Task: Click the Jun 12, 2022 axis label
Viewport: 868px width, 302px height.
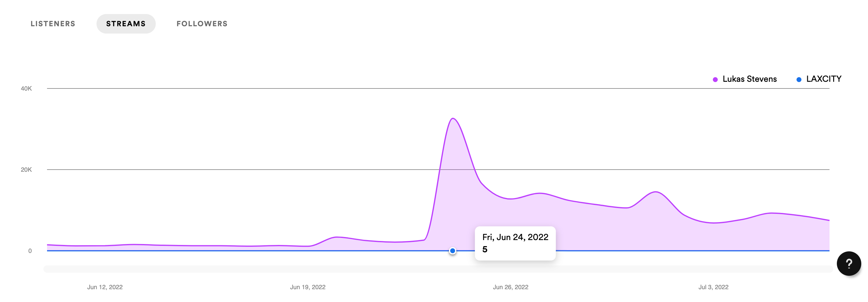Action: pyautogui.click(x=105, y=287)
